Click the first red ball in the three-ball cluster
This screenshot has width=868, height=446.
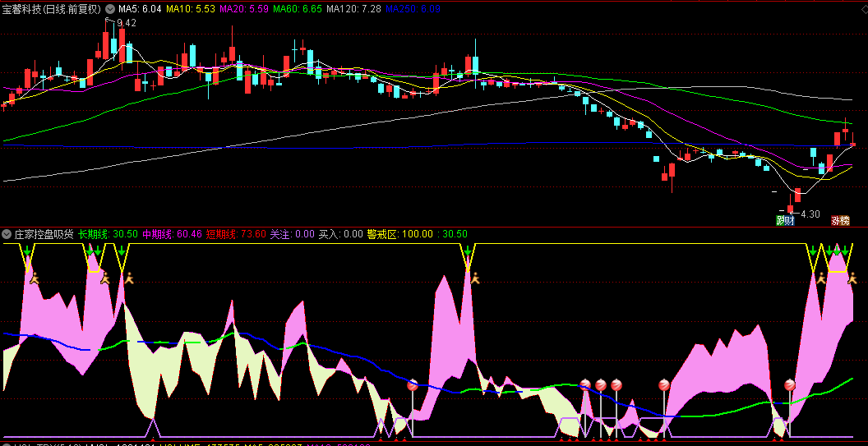[x=585, y=385]
